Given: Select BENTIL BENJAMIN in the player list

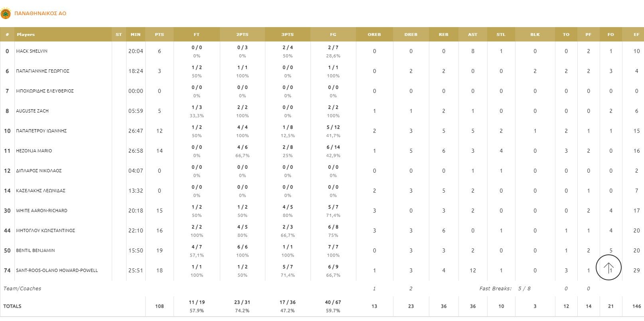Looking at the screenshot, I should [35, 250].
